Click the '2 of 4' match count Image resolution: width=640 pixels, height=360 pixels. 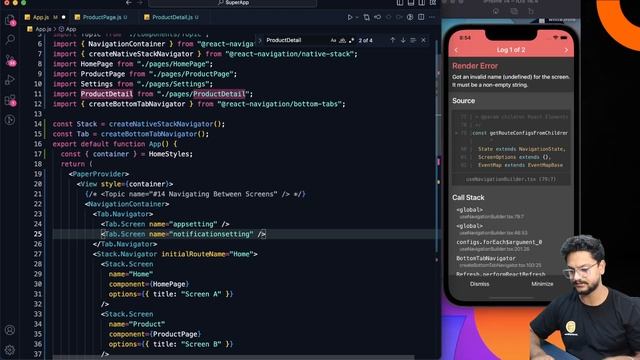[365, 40]
